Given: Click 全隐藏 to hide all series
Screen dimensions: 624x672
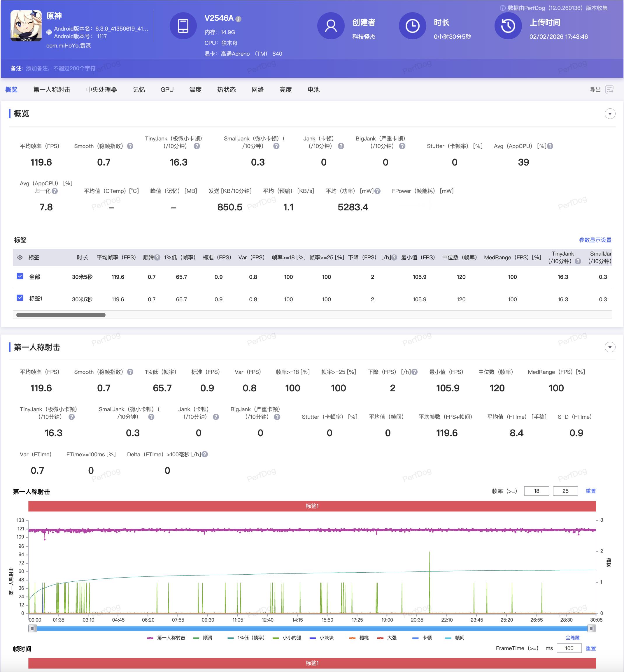Looking at the screenshot, I should coord(572,638).
